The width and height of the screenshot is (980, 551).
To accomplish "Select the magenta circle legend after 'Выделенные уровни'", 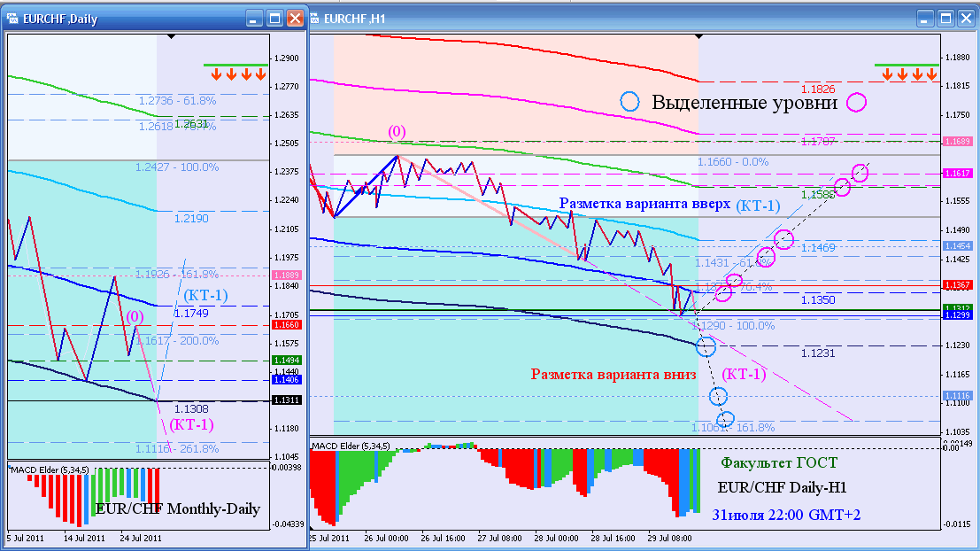I will [856, 102].
